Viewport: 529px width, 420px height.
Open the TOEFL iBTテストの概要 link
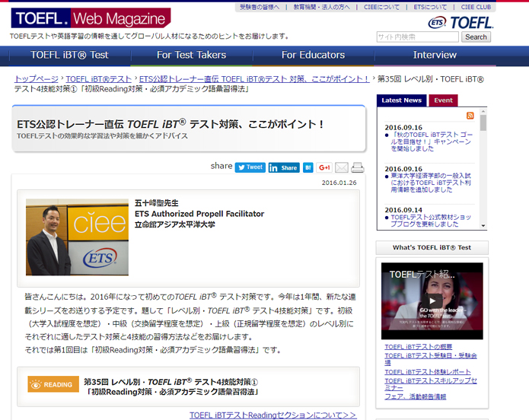pos(419,347)
